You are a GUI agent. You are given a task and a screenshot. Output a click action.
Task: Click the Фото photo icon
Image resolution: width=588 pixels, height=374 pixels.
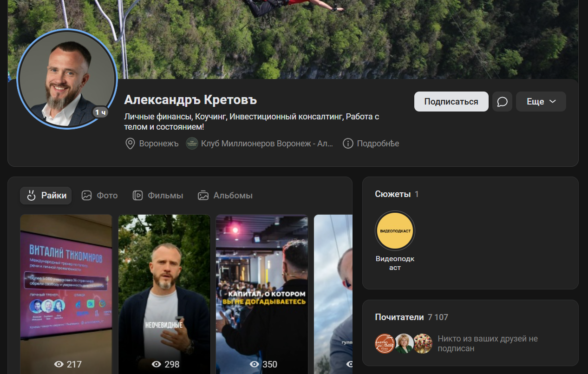pos(86,195)
